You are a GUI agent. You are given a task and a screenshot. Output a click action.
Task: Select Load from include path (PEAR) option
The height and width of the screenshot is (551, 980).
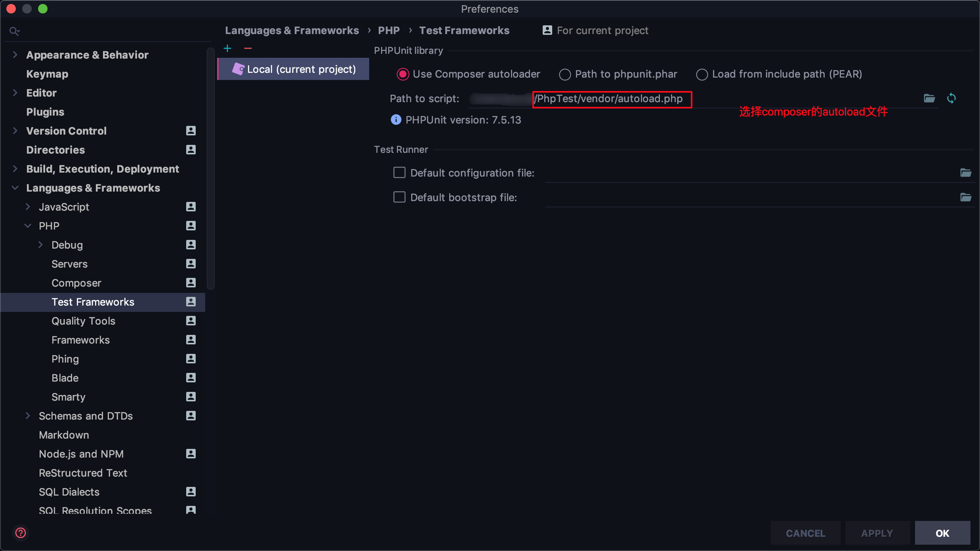[x=702, y=74]
